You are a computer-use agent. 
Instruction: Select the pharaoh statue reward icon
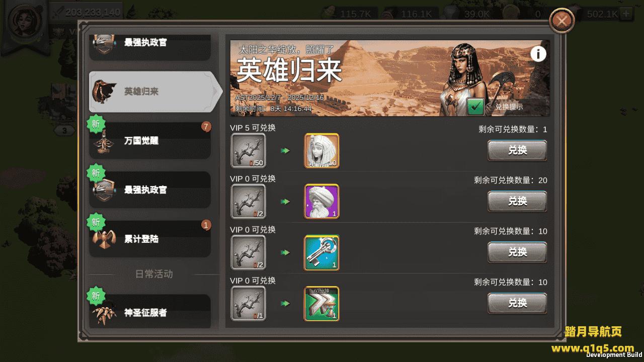321,150
